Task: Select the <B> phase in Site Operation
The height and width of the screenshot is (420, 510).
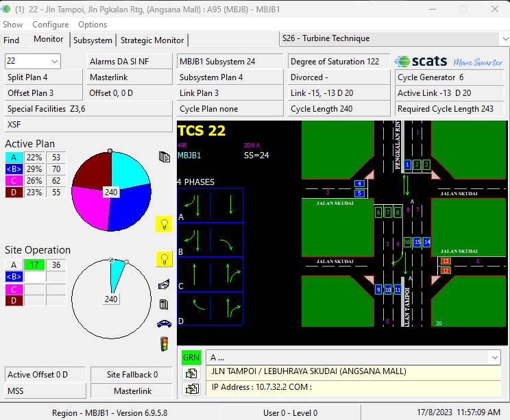Action: (14, 277)
